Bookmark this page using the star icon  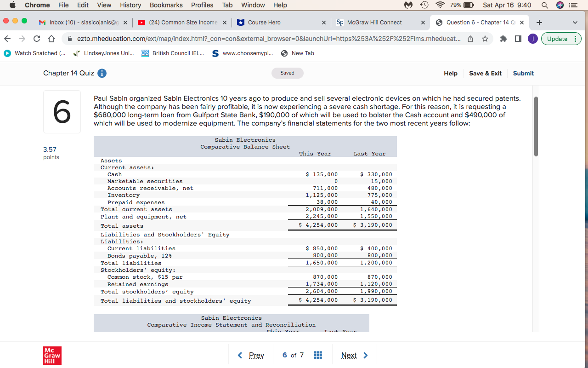pyautogui.click(x=485, y=40)
